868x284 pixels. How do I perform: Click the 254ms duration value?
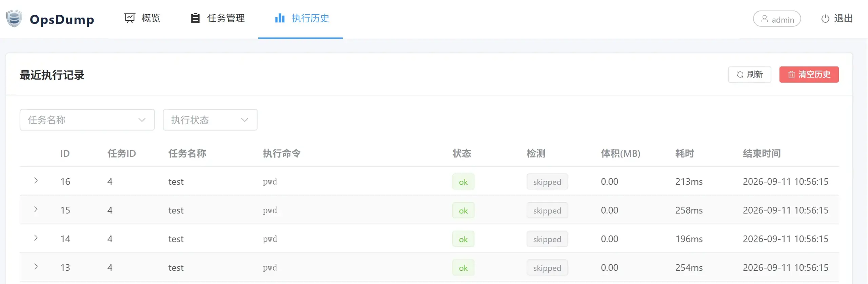point(689,268)
